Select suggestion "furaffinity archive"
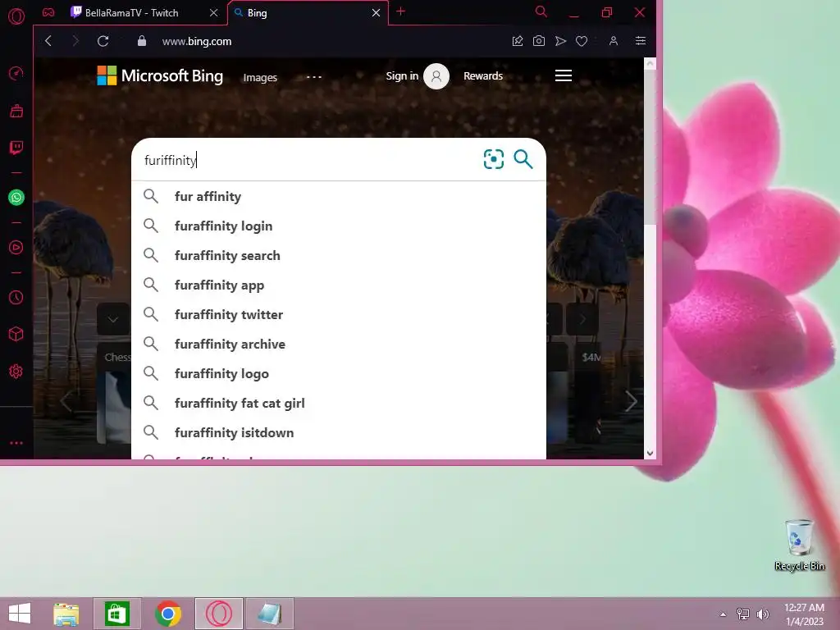The width and height of the screenshot is (840, 630). [339, 344]
